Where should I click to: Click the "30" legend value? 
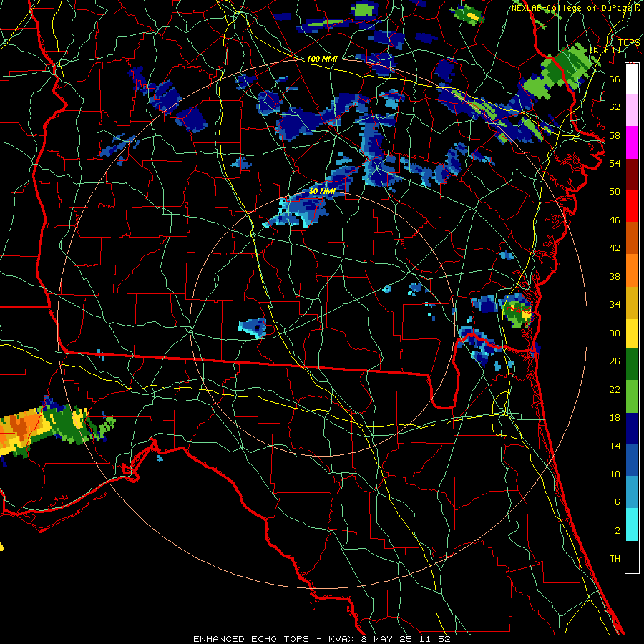click(615, 333)
